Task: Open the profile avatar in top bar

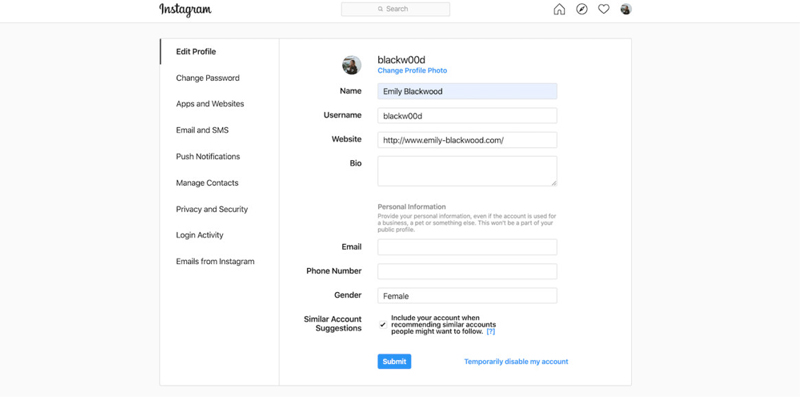Action: tap(626, 9)
